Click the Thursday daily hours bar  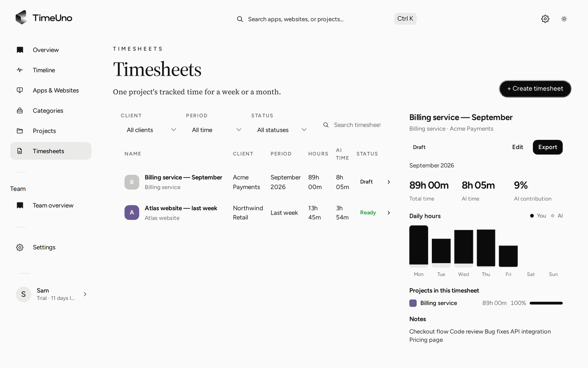486,248
